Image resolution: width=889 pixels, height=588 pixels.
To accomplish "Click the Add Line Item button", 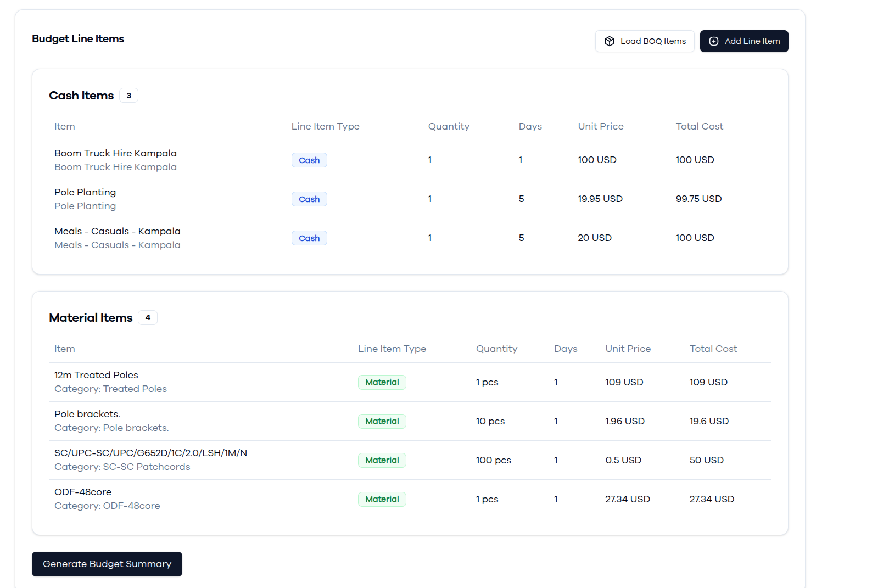I will point(744,41).
